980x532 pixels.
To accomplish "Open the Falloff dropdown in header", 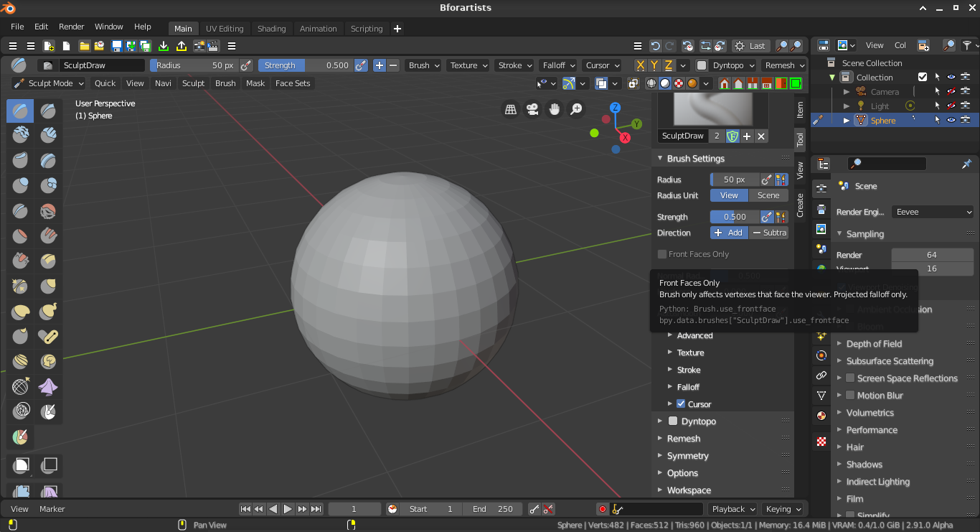I will (559, 65).
